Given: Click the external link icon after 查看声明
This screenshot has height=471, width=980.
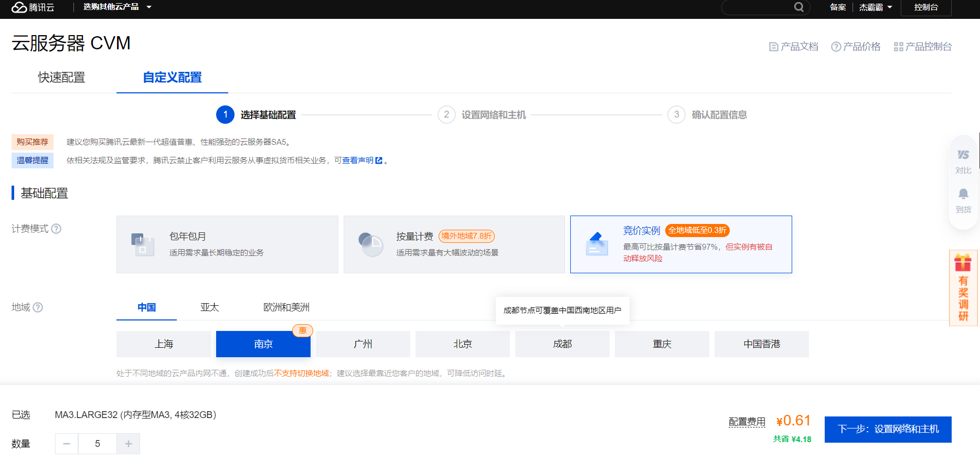Looking at the screenshot, I should (379, 160).
